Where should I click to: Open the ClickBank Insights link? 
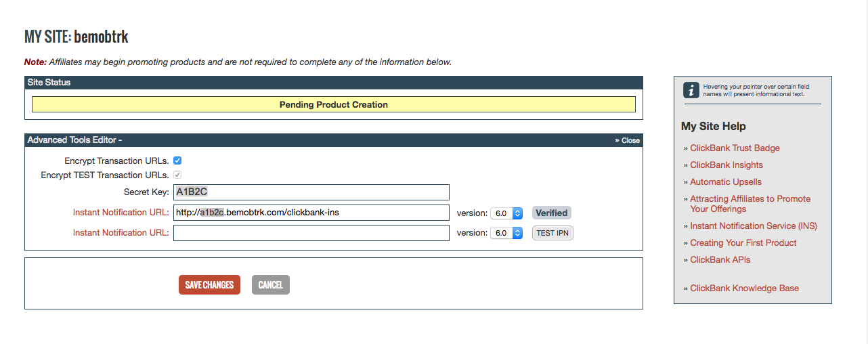(726, 165)
